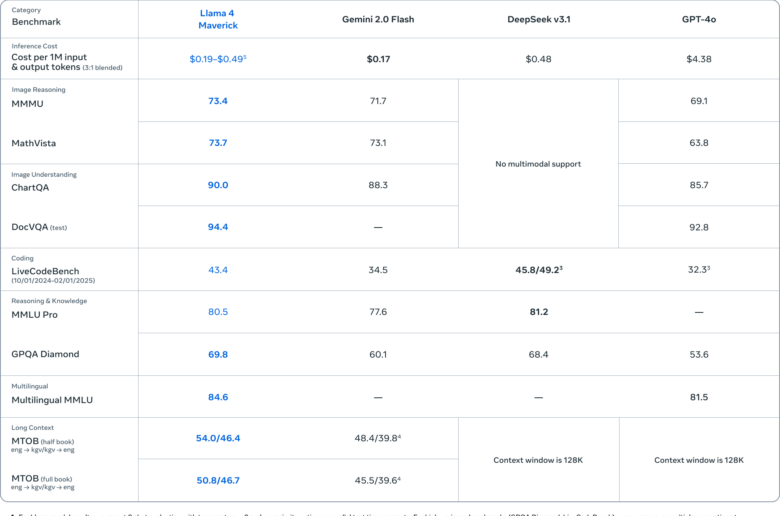This screenshot has height=516, width=780.
Task: Click the DeepSeek v3.1 column header
Action: click(x=539, y=19)
